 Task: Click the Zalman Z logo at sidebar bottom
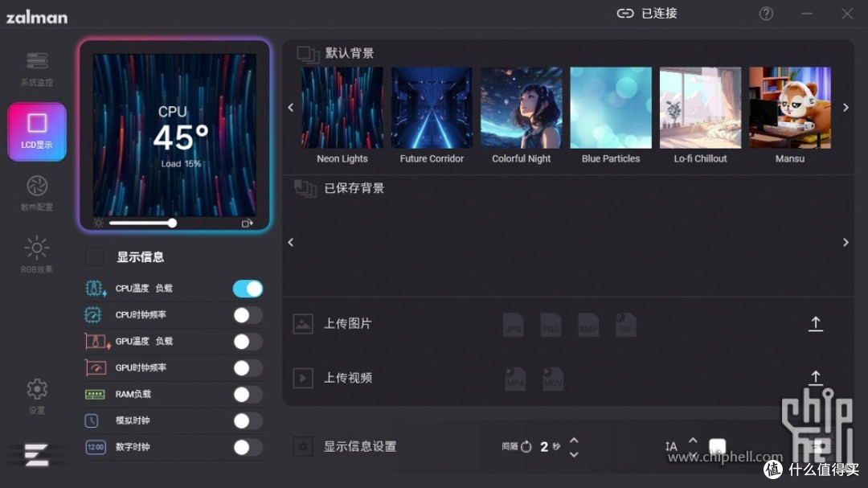(36, 455)
